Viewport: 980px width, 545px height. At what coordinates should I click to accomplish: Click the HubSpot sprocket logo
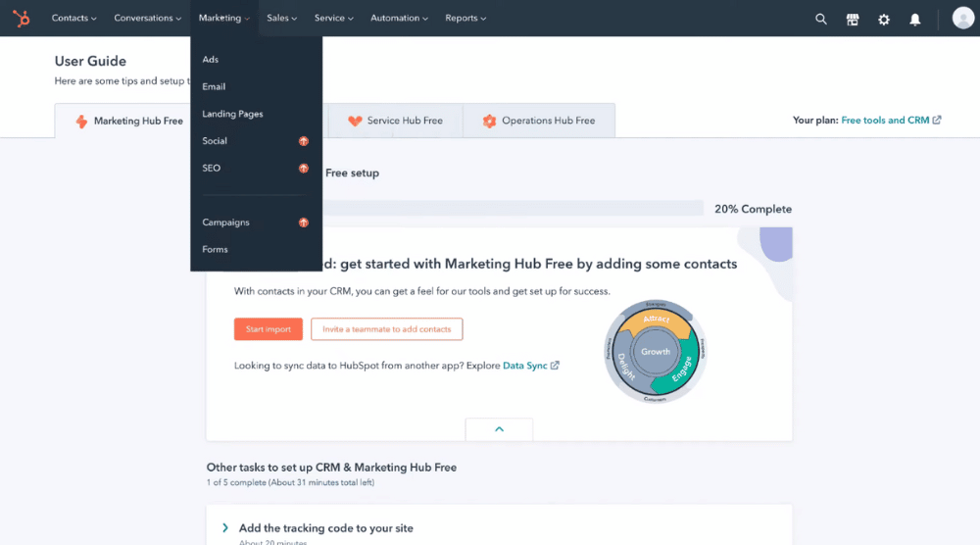tap(22, 18)
